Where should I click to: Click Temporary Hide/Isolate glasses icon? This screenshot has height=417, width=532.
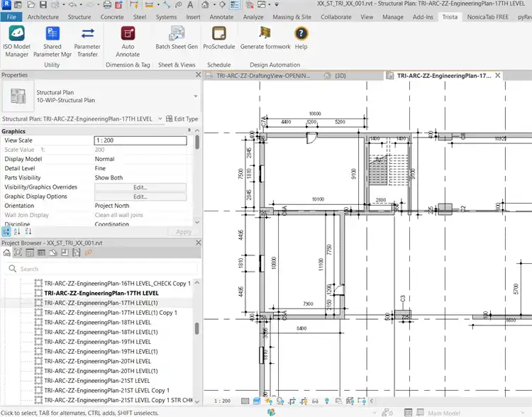pyautogui.click(x=315, y=401)
